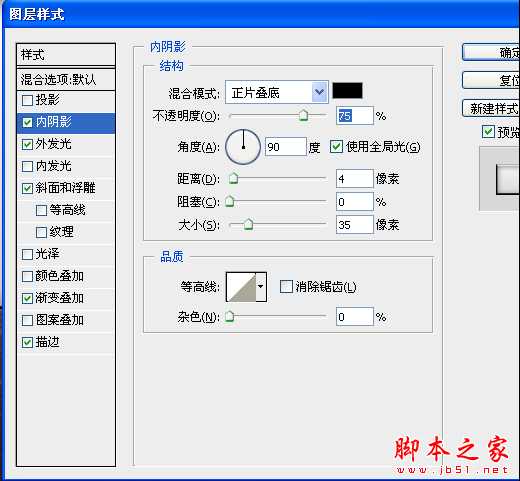Enable the 投影 drop shadow checkbox
Viewport: 520px width, 481px height.
tap(27, 100)
